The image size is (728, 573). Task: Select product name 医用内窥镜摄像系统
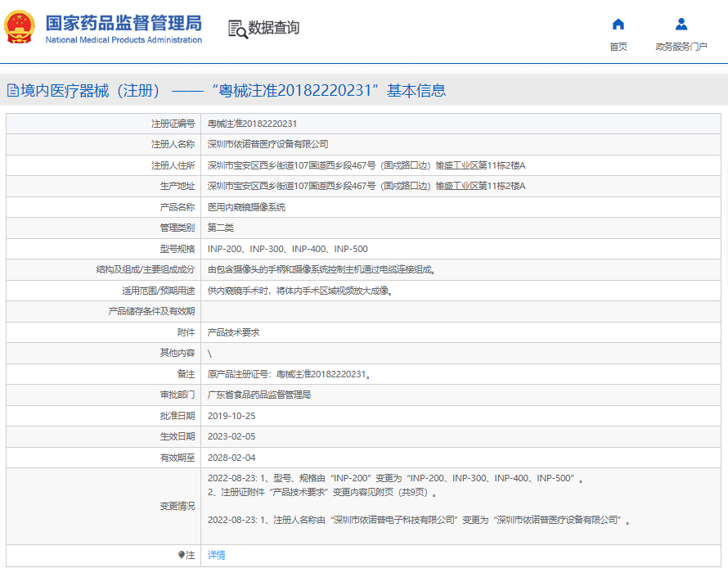point(246,207)
